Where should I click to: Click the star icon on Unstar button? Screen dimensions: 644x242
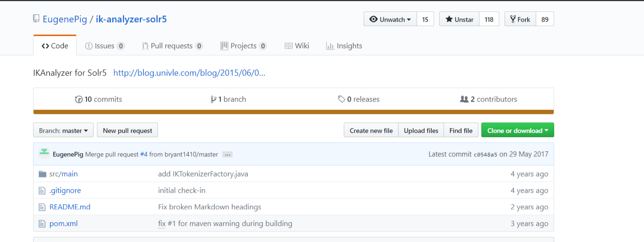click(449, 19)
